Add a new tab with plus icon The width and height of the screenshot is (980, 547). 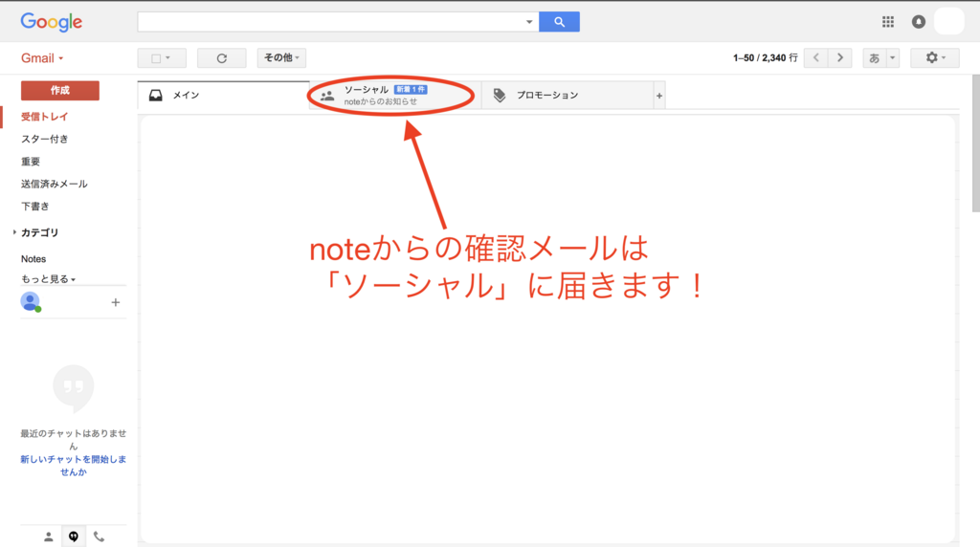(658, 96)
